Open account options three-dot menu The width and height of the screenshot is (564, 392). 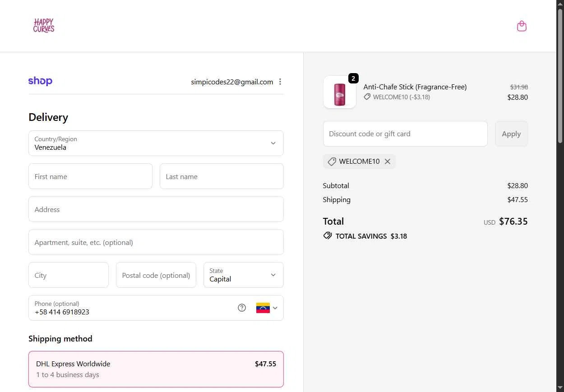pos(280,82)
